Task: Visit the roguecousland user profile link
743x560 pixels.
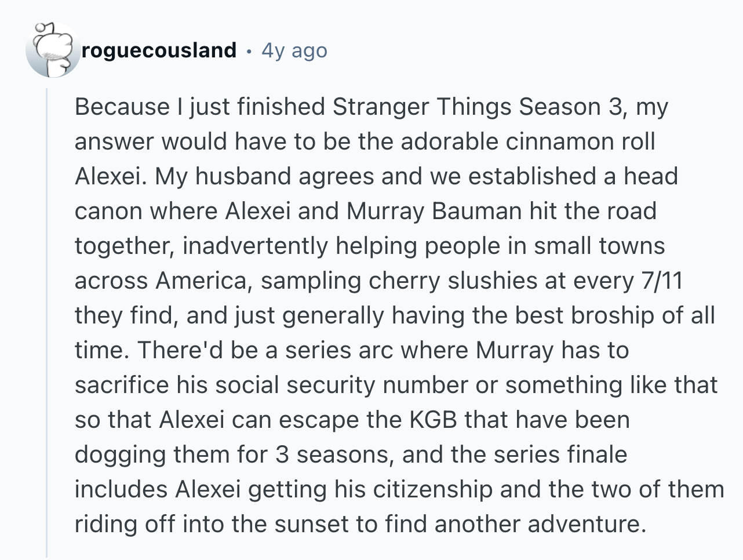Action: [159, 50]
